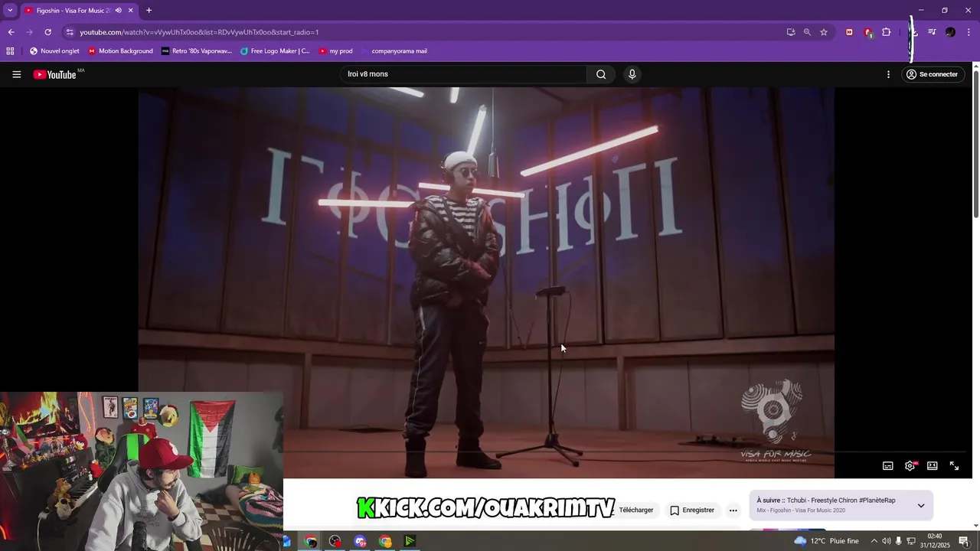The width and height of the screenshot is (980, 551).
Task: Focus the YouTube search box
Action: (x=463, y=74)
